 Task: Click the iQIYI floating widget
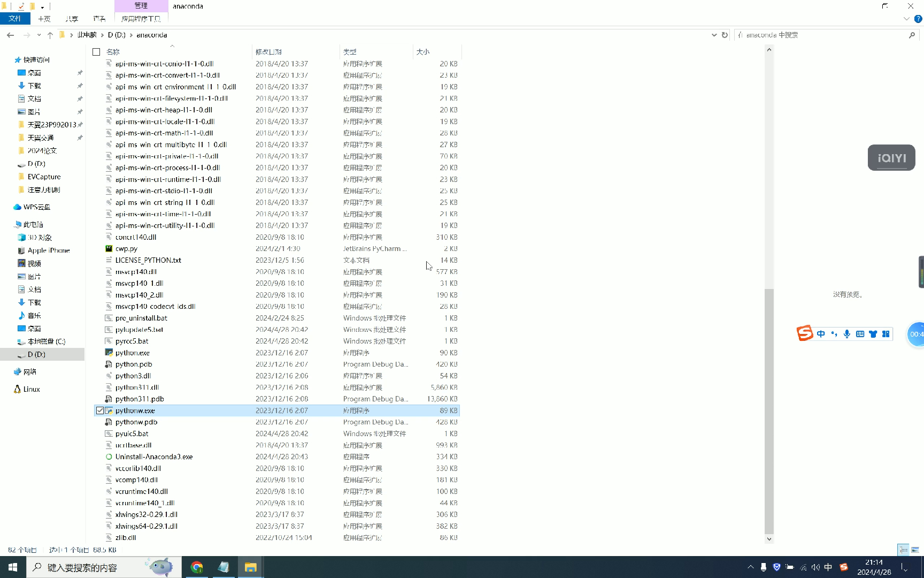(x=891, y=158)
